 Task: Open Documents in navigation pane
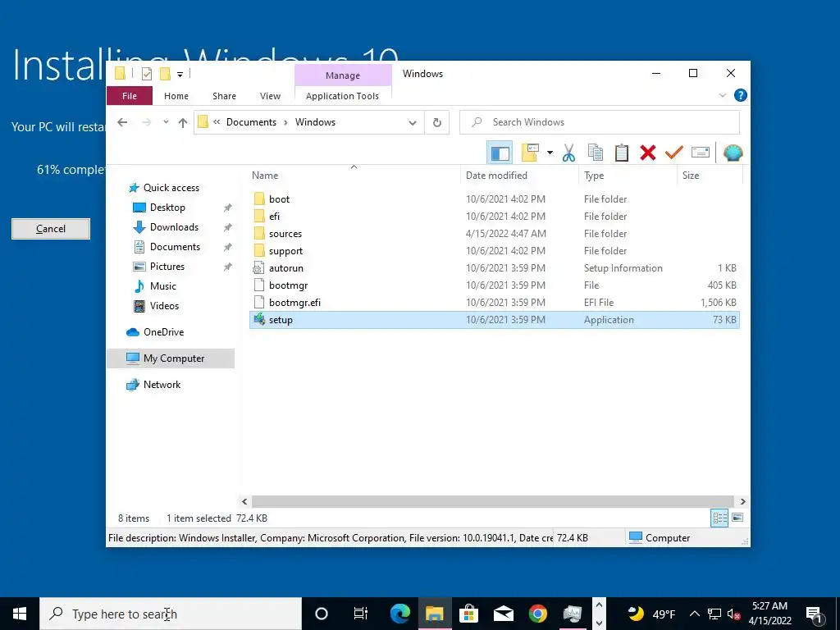[x=175, y=247]
